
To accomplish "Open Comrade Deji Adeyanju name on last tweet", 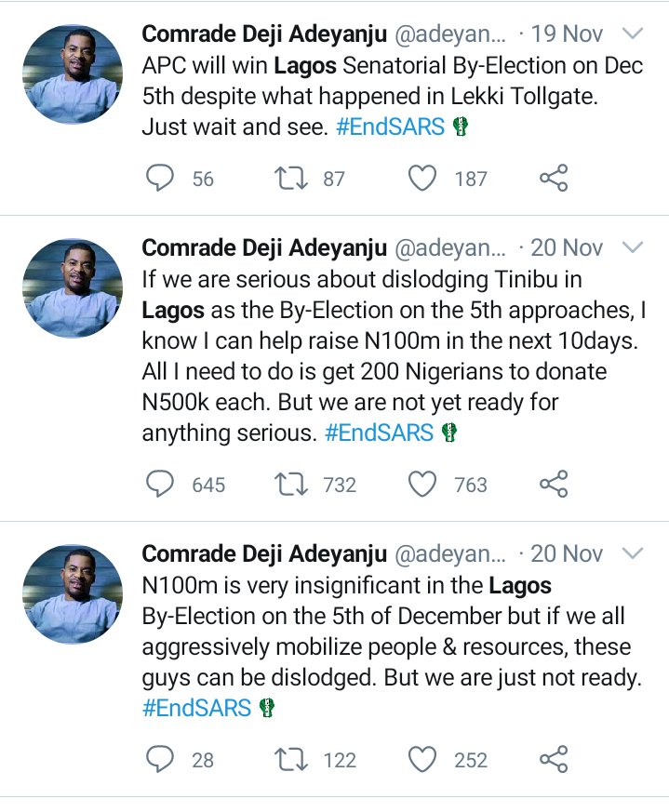I will click(263, 553).
